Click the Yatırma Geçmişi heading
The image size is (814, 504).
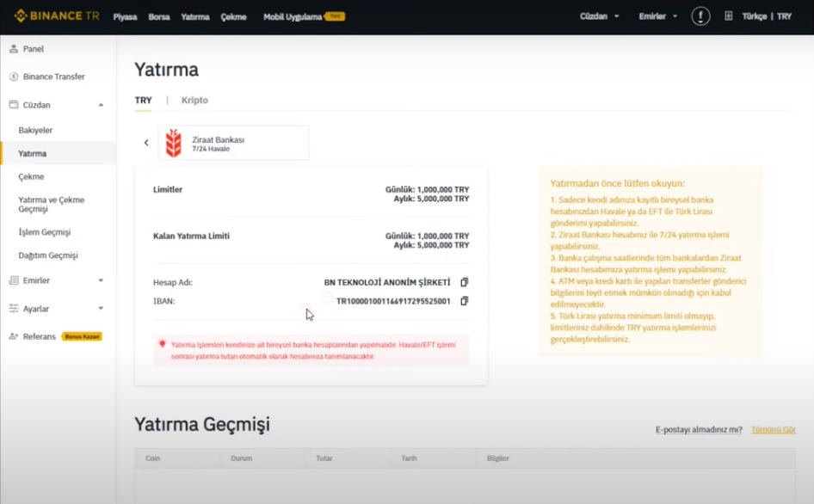coord(202,424)
